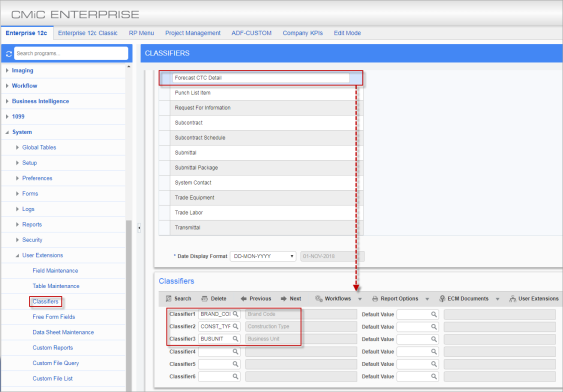
Task: Collapse the left navigation pane splitter
Action: click(x=139, y=228)
